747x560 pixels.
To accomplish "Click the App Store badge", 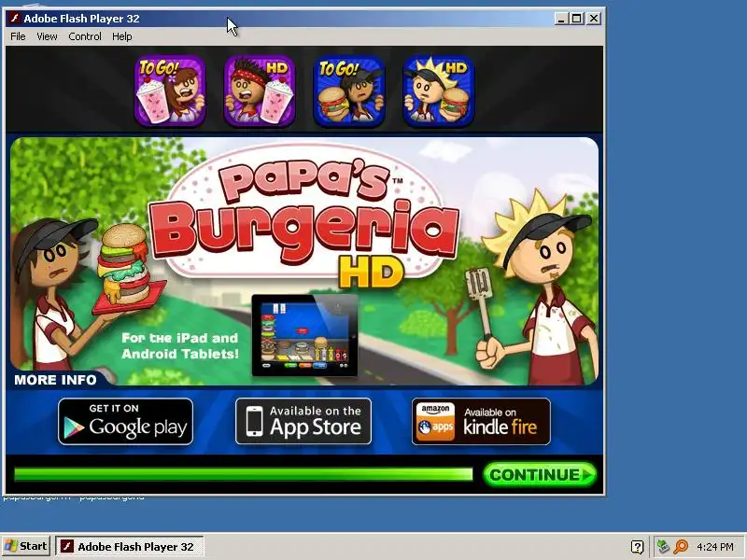I will coord(303,422).
